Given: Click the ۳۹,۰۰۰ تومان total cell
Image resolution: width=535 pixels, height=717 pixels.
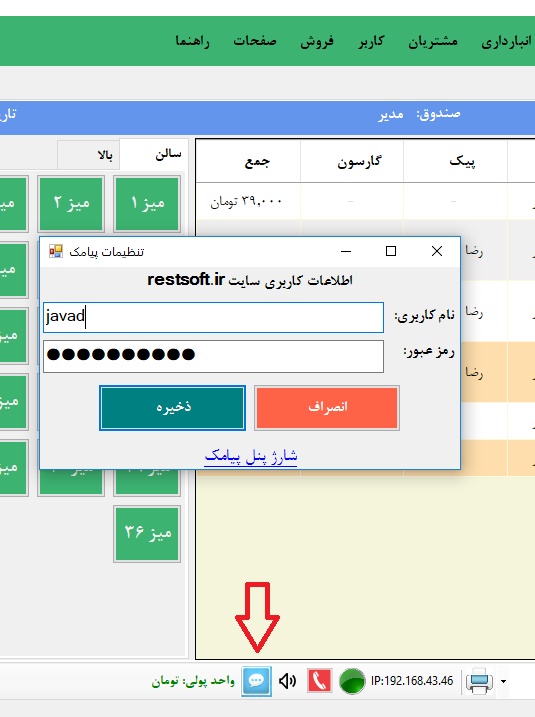Looking at the screenshot, I should click(248, 201).
